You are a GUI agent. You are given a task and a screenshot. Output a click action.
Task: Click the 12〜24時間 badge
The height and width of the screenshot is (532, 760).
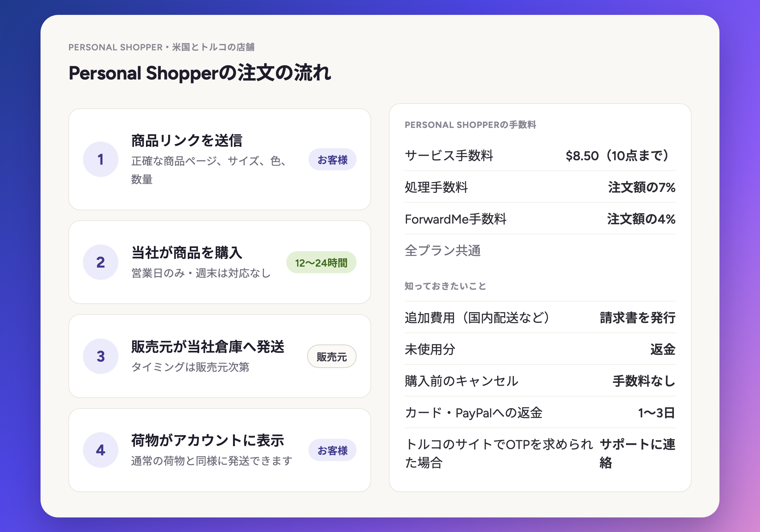(x=321, y=263)
